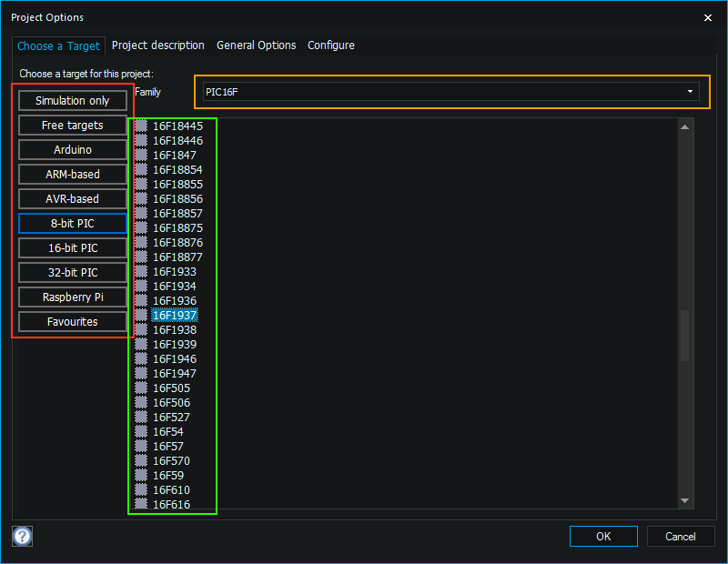
Task: Click the device list scroll up arrow
Action: (x=685, y=126)
